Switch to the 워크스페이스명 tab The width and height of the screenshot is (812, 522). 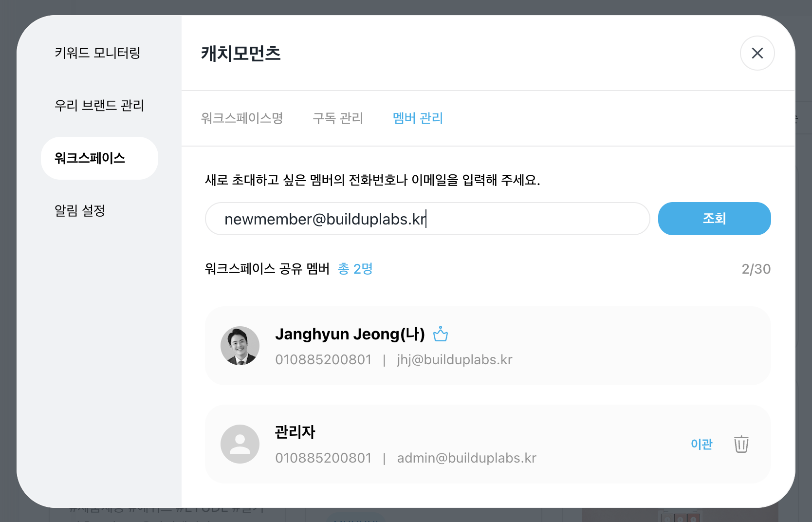tap(242, 118)
